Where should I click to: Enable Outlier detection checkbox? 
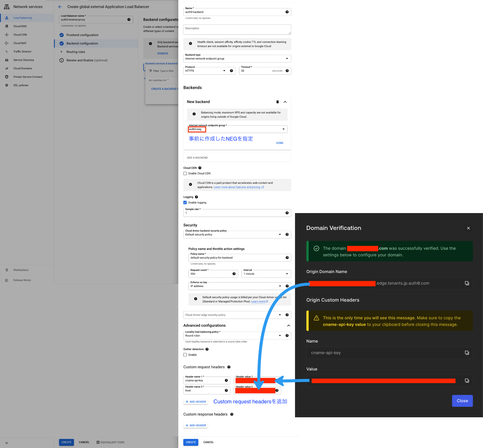(185, 355)
